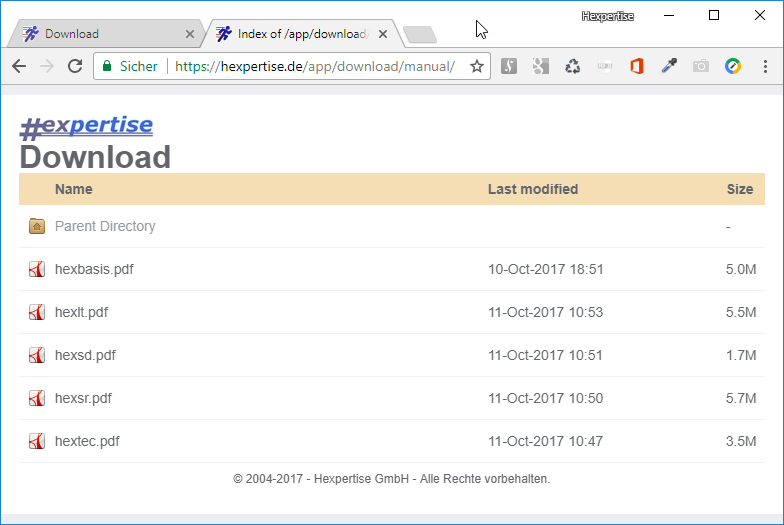Sort by the Last modified column
This screenshot has width=784, height=525.
pos(533,189)
